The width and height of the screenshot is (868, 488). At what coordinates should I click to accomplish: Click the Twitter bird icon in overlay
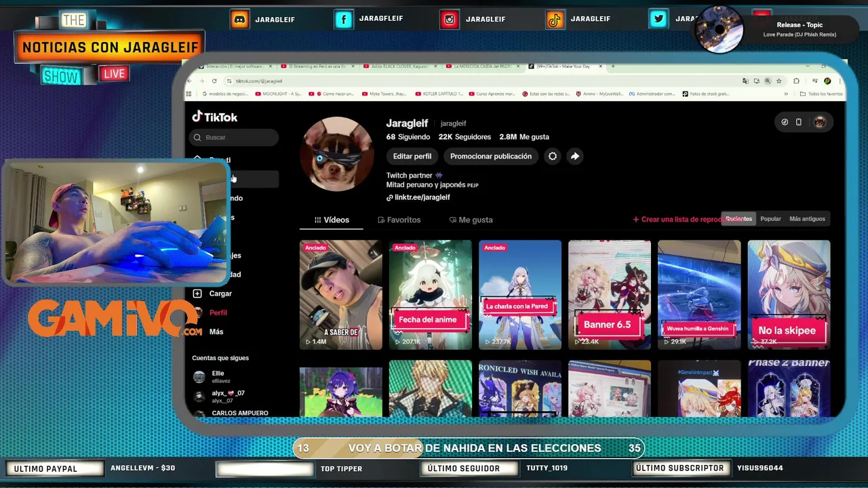658,19
